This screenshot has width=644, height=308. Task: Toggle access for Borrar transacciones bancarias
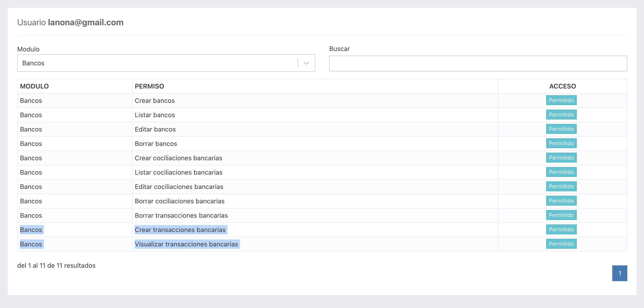point(561,215)
